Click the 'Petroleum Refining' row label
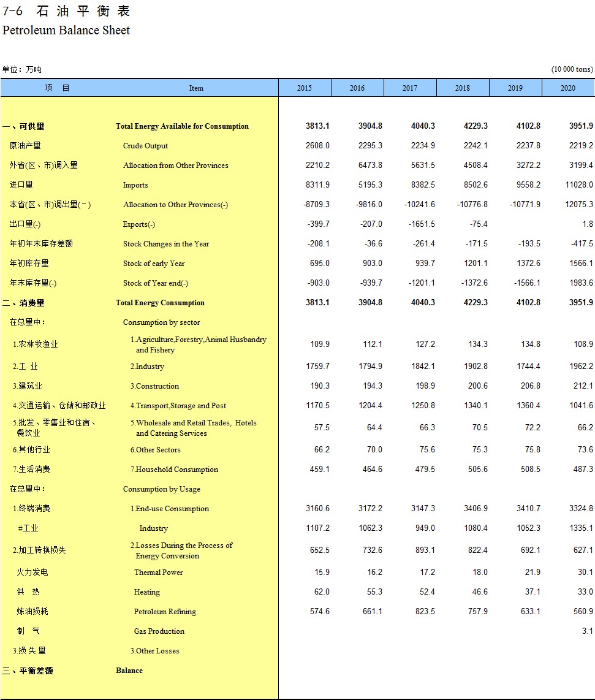 click(x=165, y=612)
